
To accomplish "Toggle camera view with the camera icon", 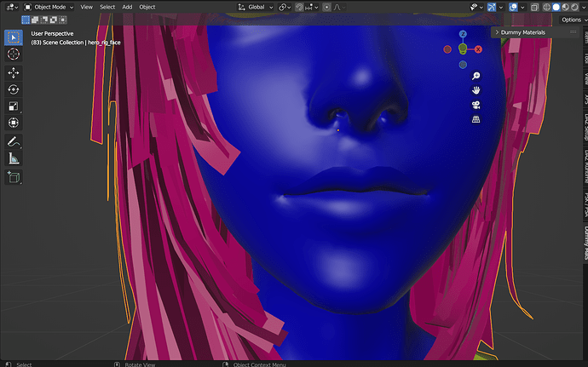I will [476, 105].
